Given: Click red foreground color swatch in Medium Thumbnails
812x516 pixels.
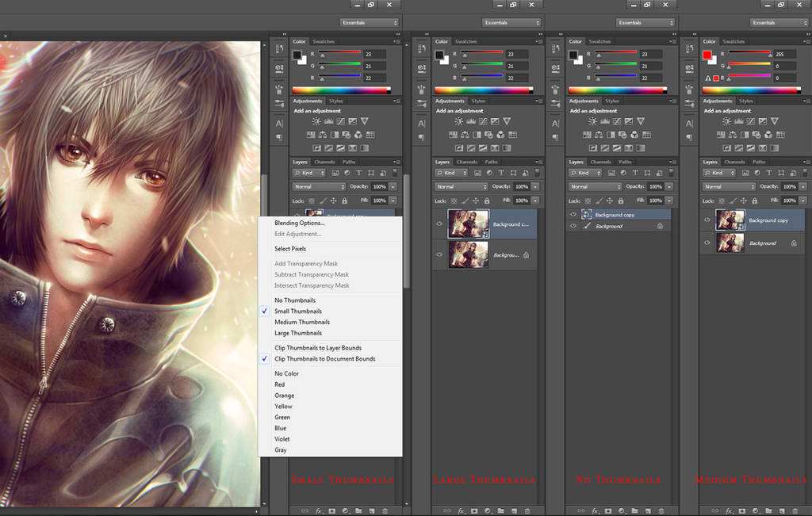Looking at the screenshot, I should [x=707, y=55].
